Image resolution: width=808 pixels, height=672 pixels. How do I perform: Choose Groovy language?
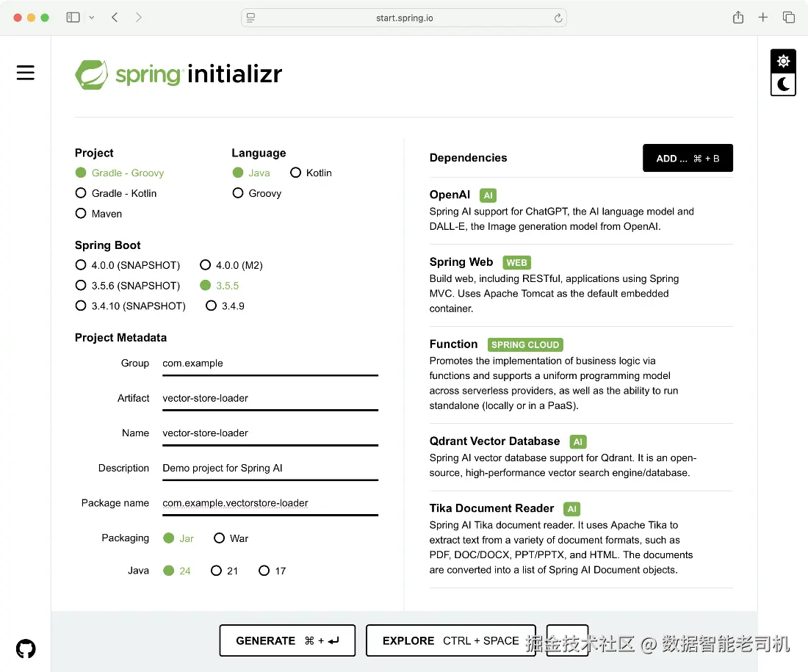click(x=256, y=193)
